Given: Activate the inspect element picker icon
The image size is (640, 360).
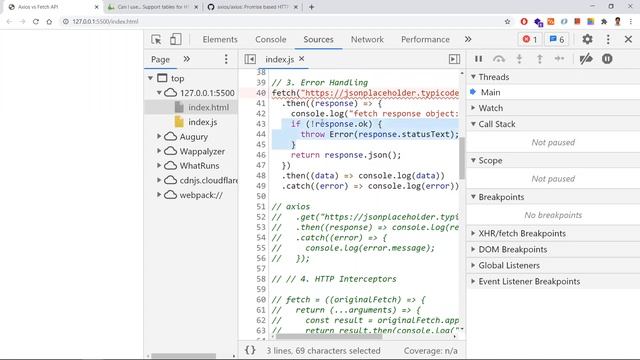Looking at the screenshot, I should (156, 40).
